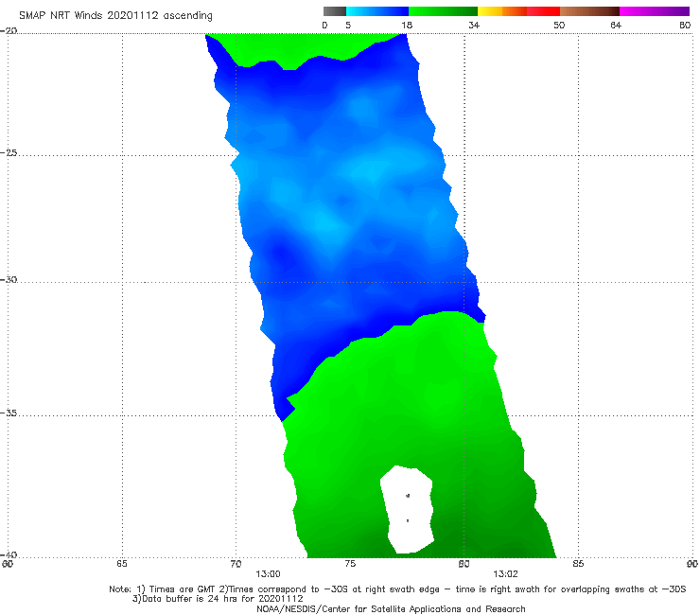Click the red segment of the colorbar

pos(543,11)
